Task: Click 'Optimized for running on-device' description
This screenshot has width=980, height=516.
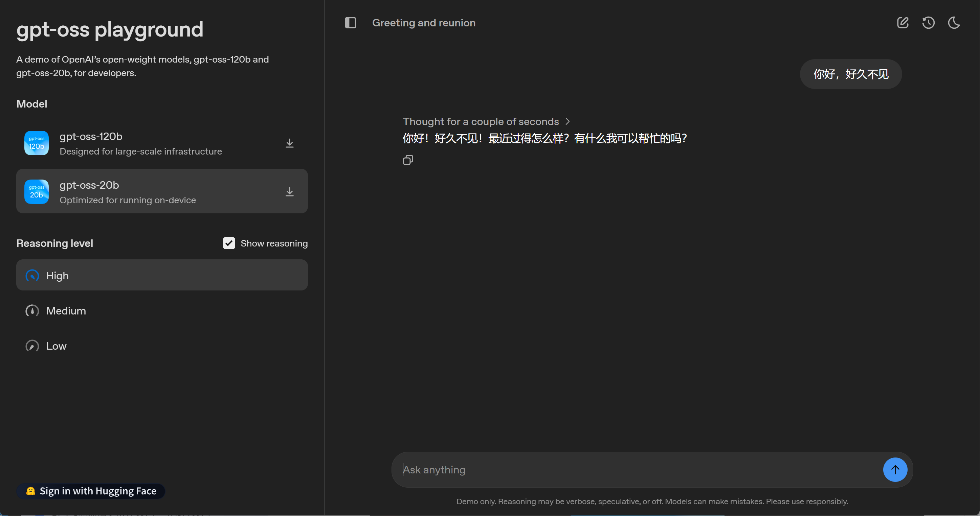Action: pyautogui.click(x=128, y=200)
